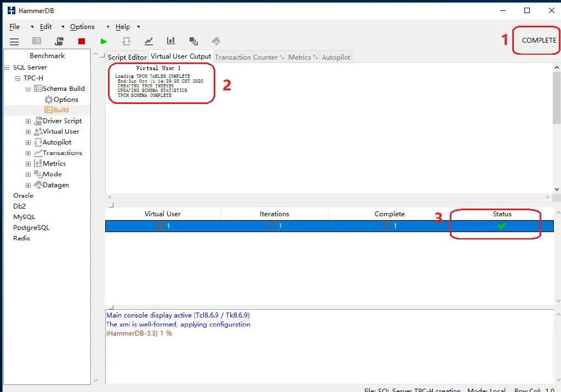Click the mode toolbar icon
Image resolution: width=561 pixels, height=392 pixels.
point(193,42)
